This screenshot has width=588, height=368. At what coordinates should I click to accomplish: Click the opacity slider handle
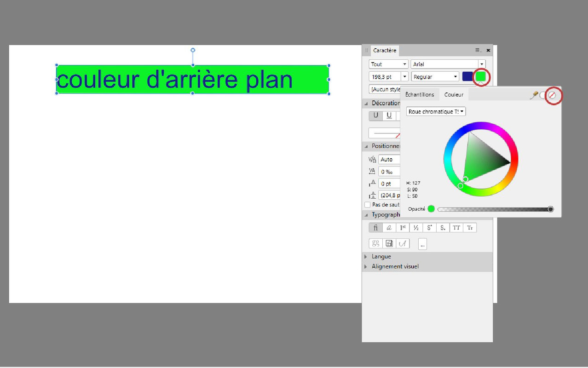(x=551, y=209)
